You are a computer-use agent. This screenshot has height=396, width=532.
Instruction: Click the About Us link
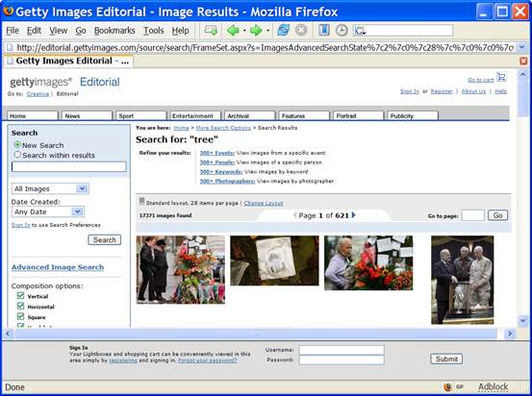pyautogui.click(x=473, y=91)
